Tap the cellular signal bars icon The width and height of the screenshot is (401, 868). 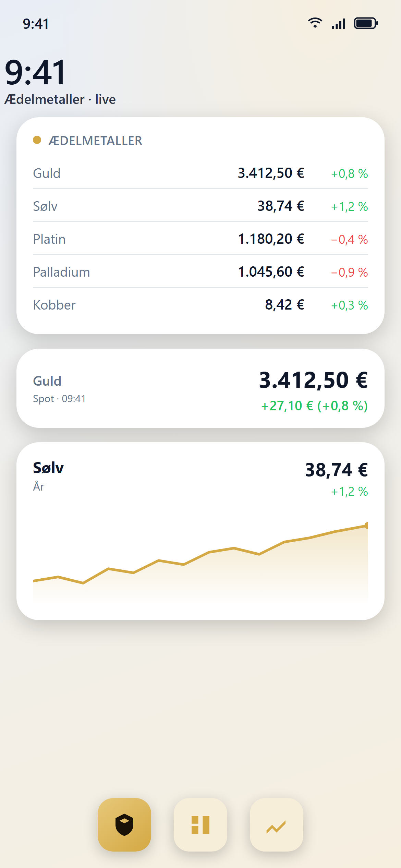(338, 23)
